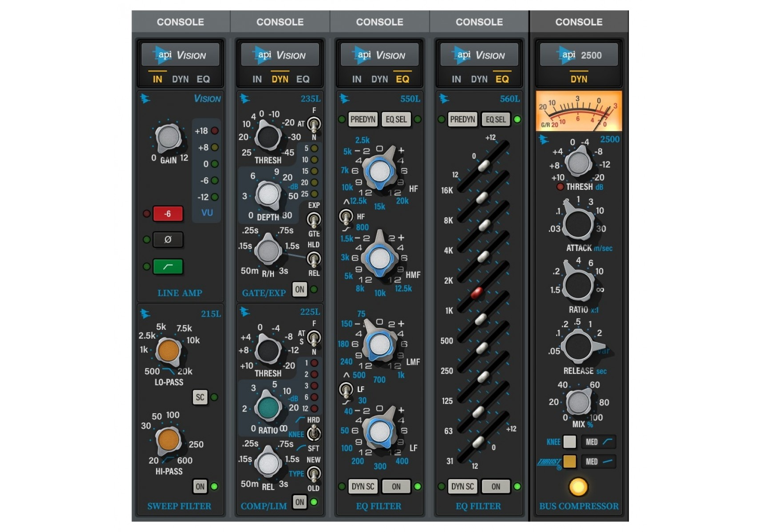This screenshot has height=532, width=761.
Task: Click the 31 Hz graphic EQ slider
Action: (x=478, y=442)
